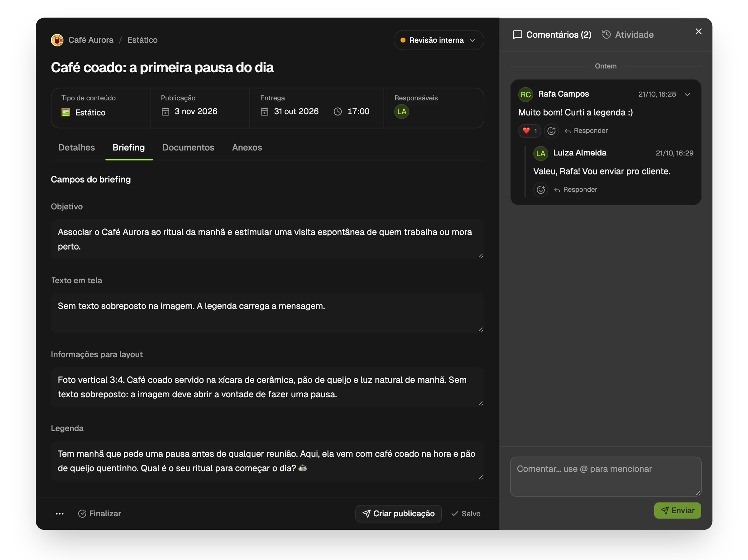Click the comment input box
The image size is (748, 560).
[x=606, y=476]
